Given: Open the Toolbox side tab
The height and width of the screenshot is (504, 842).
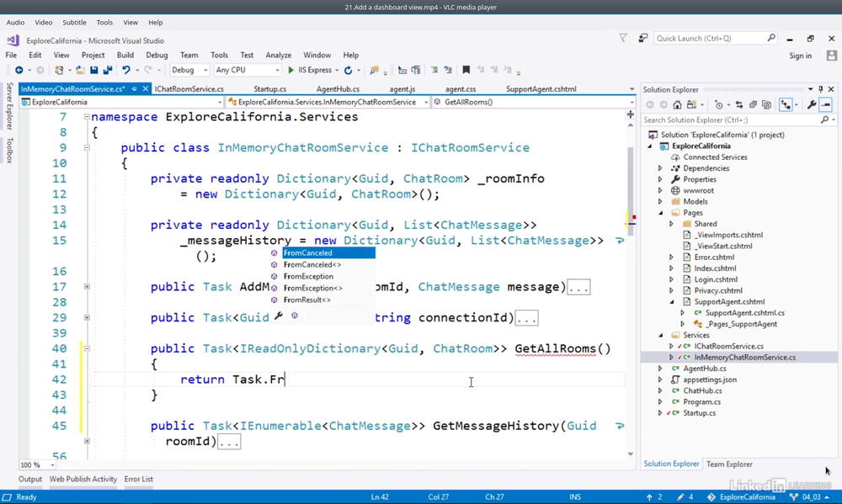Looking at the screenshot, I should click(x=9, y=151).
